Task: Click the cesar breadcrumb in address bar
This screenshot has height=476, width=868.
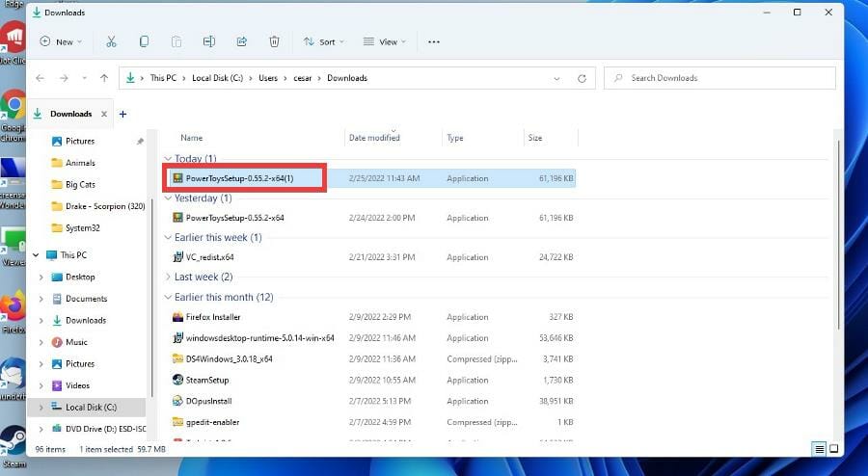Action: click(304, 78)
